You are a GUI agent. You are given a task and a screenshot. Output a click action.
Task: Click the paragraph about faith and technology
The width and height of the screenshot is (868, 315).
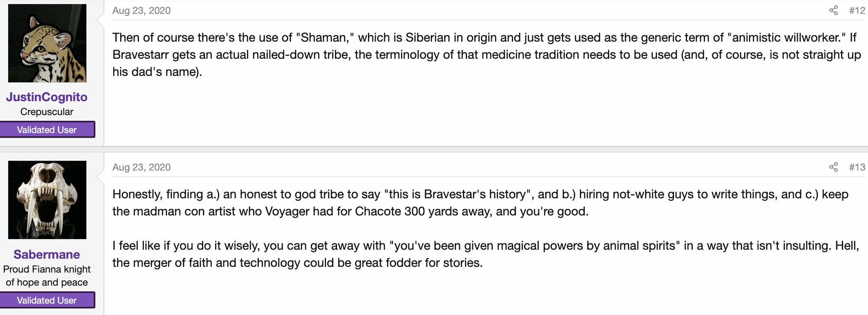click(486, 254)
